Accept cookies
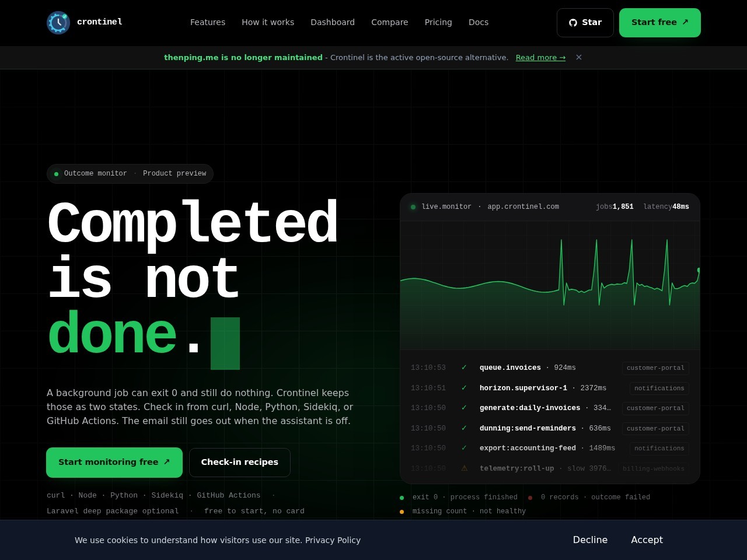The image size is (747, 560). pos(647,540)
